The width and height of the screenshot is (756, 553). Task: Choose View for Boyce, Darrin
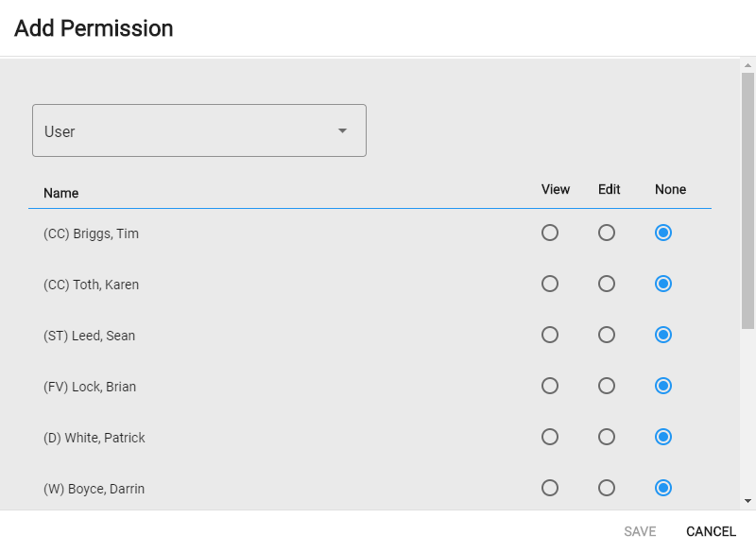pos(550,489)
